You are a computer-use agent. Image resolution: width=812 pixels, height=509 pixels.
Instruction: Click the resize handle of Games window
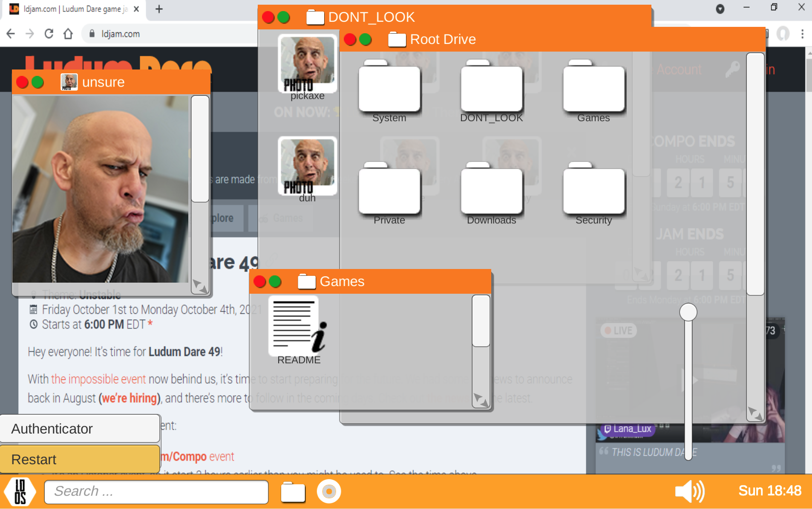(x=481, y=400)
